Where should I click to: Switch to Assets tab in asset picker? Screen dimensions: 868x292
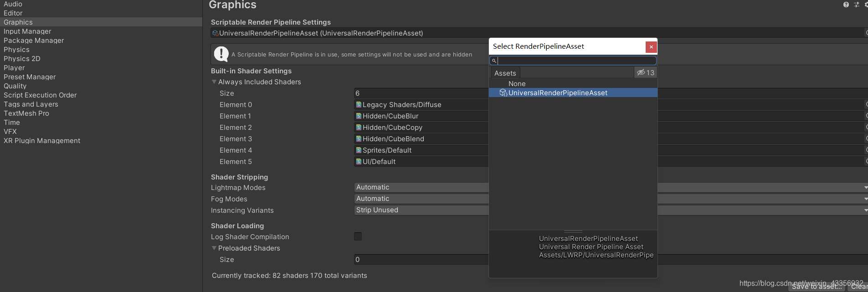[x=505, y=73]
